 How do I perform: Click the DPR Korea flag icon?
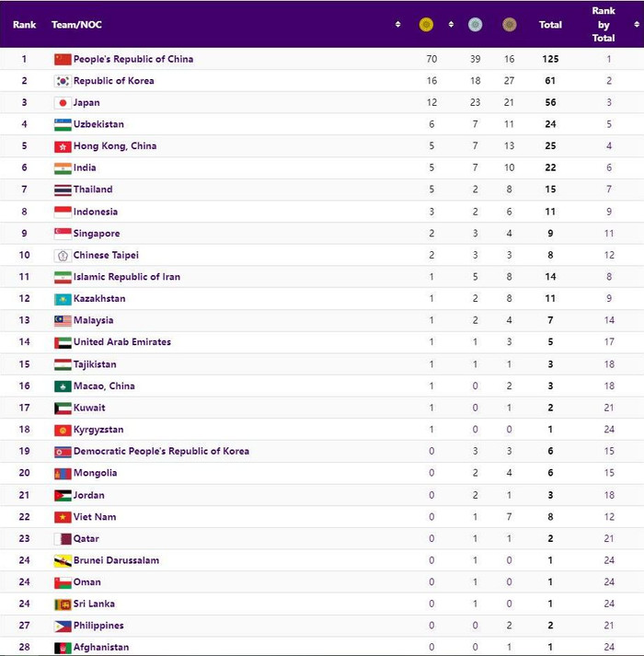tap(63, 452)
